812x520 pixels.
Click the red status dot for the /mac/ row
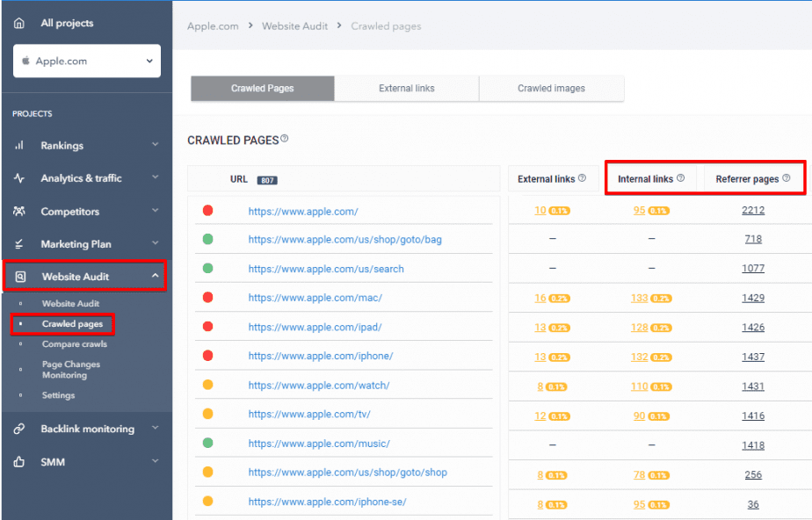coord(207,297)
